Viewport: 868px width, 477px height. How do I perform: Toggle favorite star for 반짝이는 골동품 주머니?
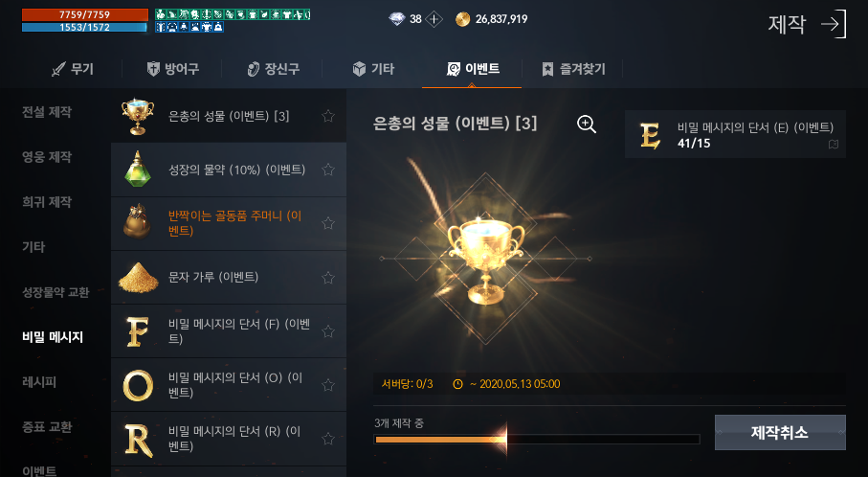tap(328, 223)
